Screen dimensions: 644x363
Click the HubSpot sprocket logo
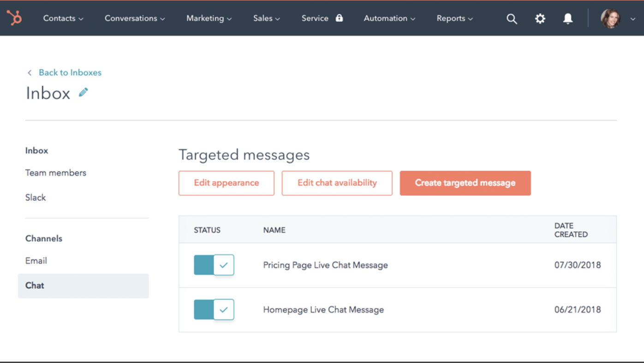(14, 18)
